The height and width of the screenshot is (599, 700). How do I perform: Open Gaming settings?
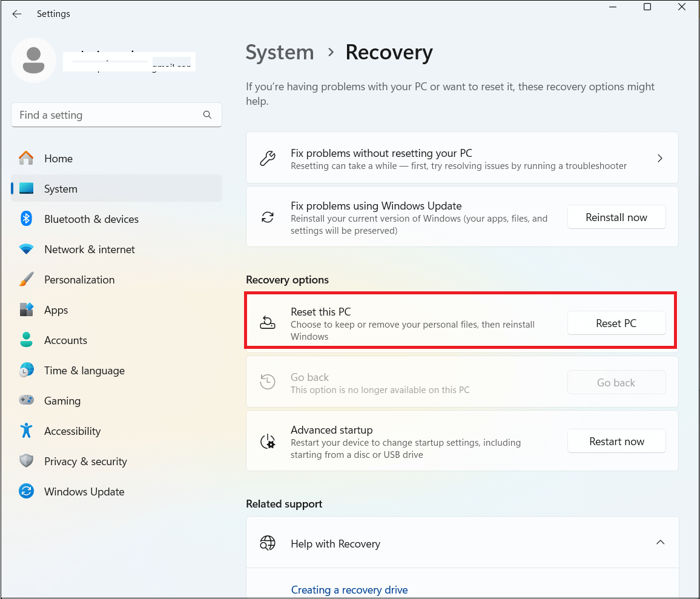pos(116,401)
